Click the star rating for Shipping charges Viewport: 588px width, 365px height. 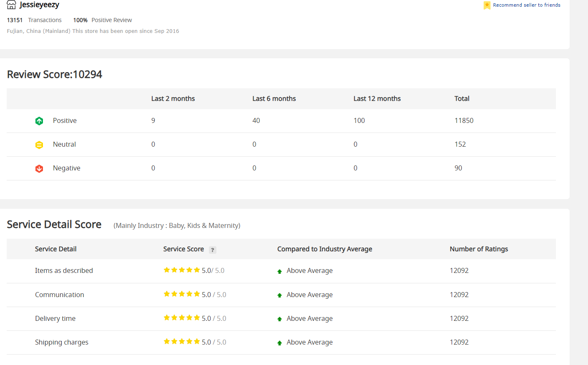point(182,341)
